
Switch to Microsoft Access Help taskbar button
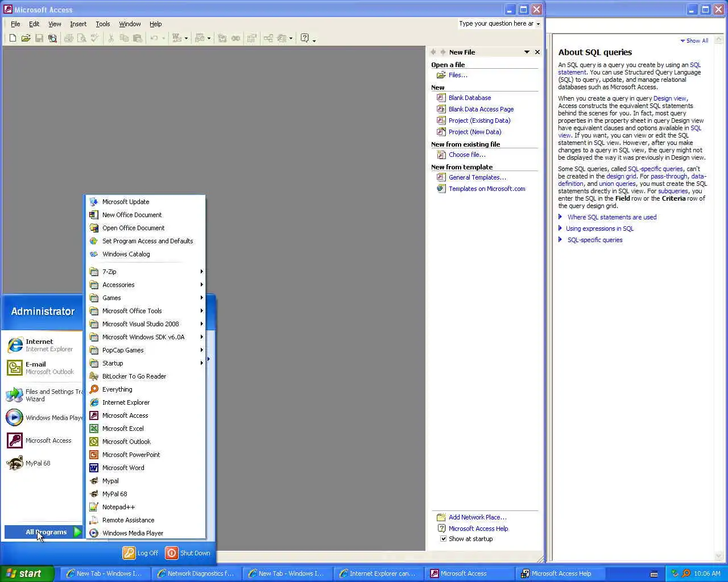pyautogui.click(x=560, y=573)
